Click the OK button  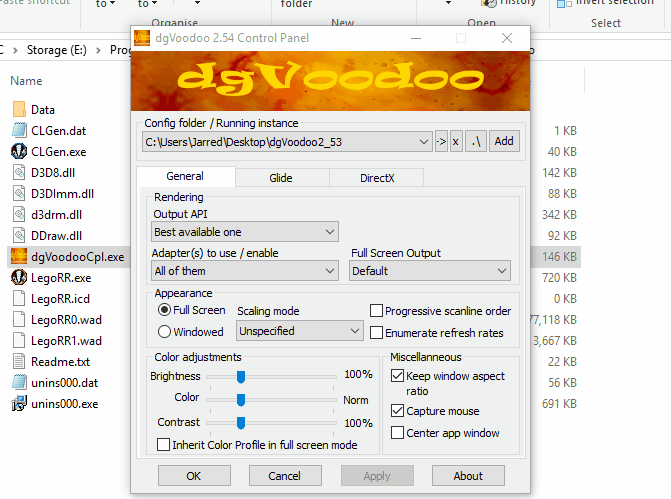[194, 476]
